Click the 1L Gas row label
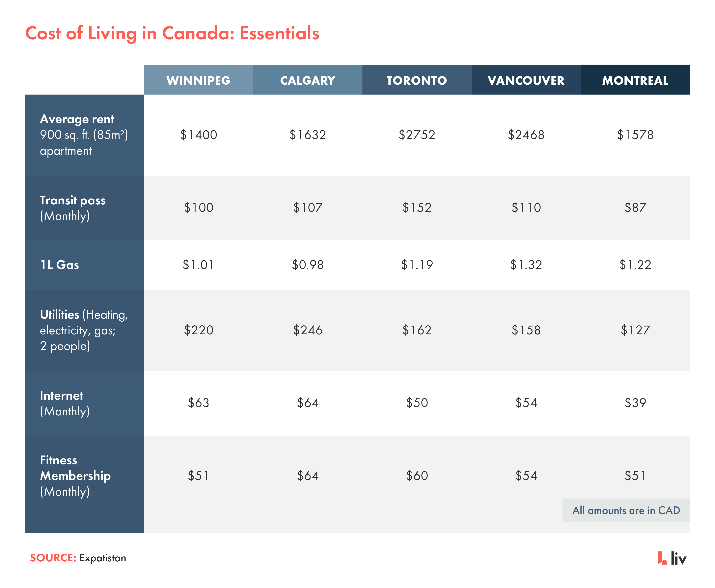Screen dimensions: 715x588 tap(84, 265)
